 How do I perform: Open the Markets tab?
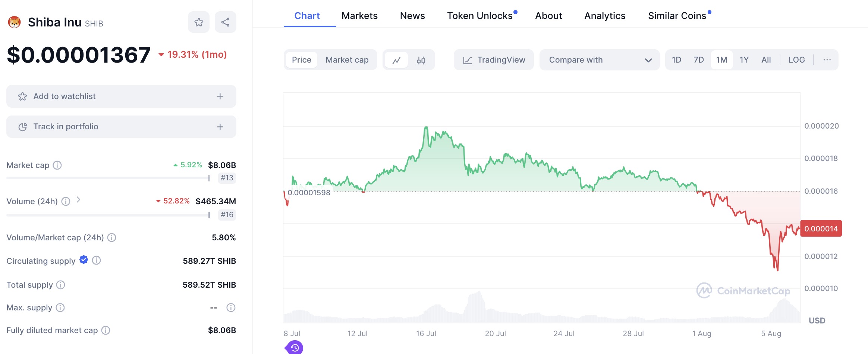[359, 16]
